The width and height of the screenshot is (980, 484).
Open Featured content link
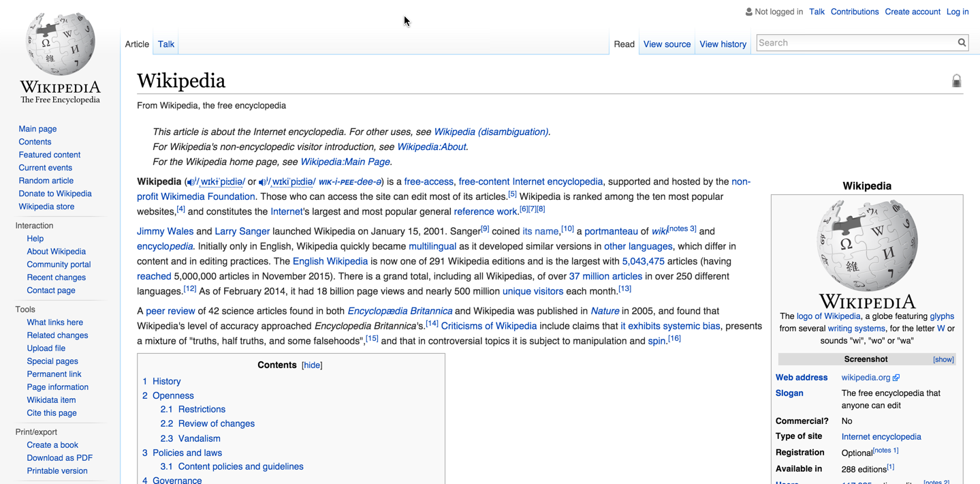click(49, 155)
